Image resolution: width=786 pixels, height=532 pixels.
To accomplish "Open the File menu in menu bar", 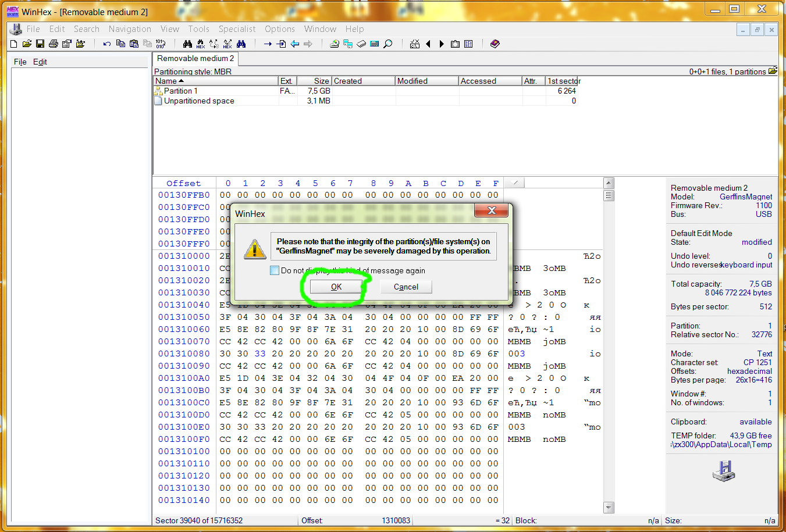I will pyautogui.click(x=33, y=28).
